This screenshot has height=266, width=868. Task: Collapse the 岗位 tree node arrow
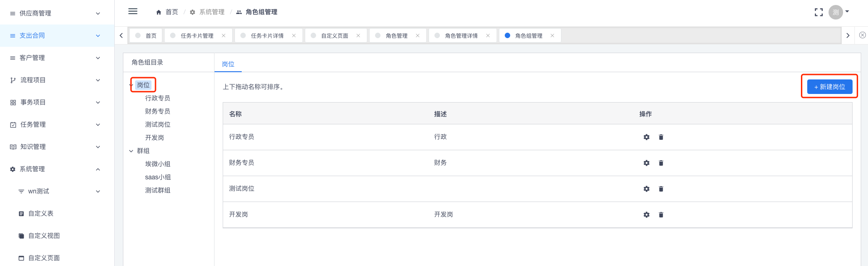[131, 85]
